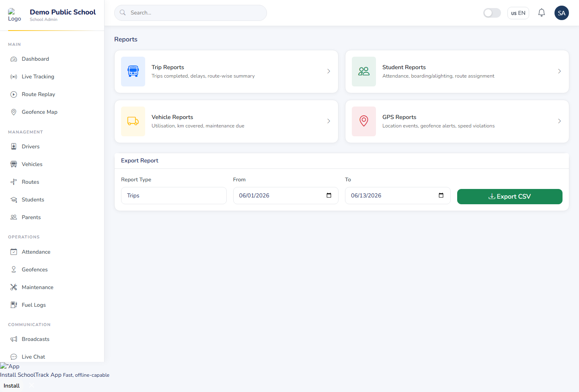Viewport: 579px width, 392px height.
Task: Open Attendance in the sidebar
Action: (52, 252)
